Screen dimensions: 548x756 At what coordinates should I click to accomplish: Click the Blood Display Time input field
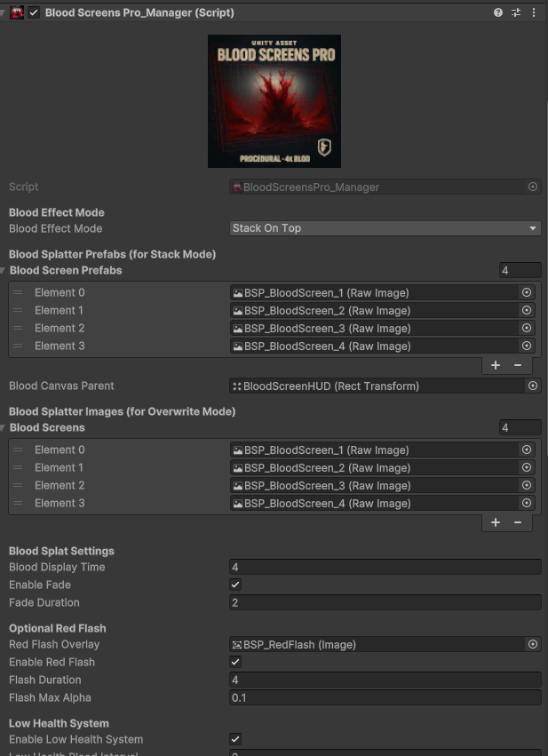[x=385, y=568]
